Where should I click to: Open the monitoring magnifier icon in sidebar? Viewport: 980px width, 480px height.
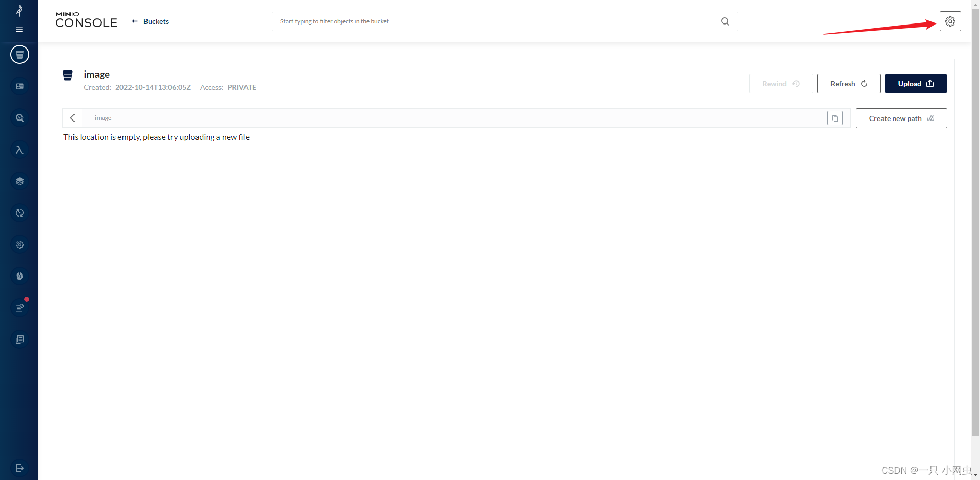tap(19, 118)
